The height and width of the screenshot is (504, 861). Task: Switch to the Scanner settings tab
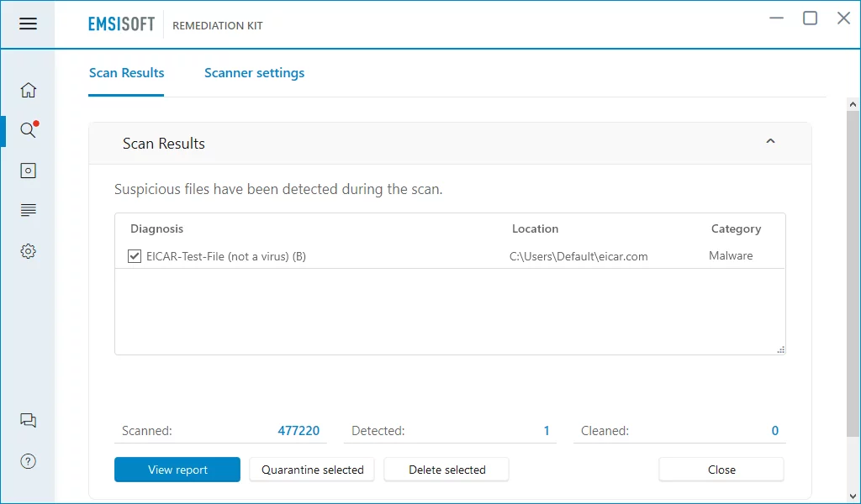tap(254, 73)
